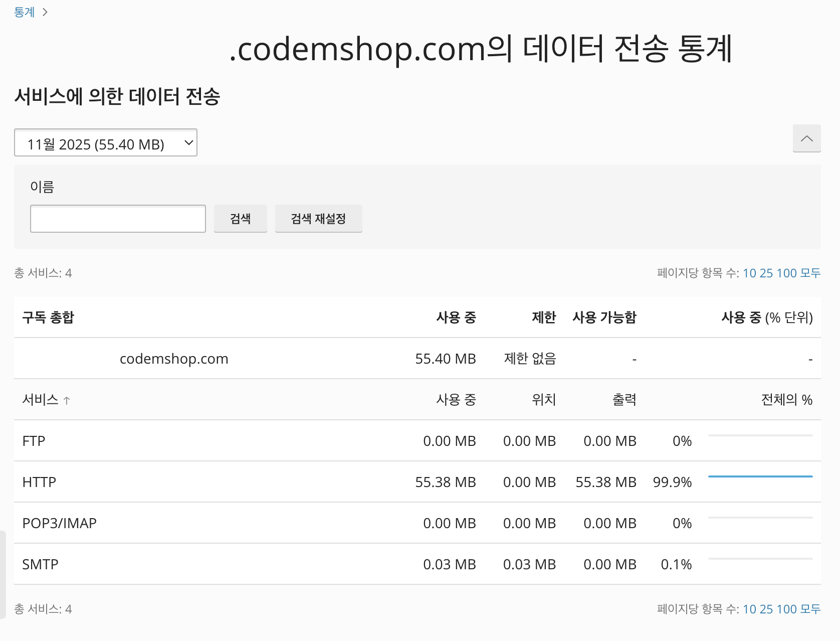840x641 pixels.
Task: Click the 사용 중 service column header
Action: click(456, 400)
